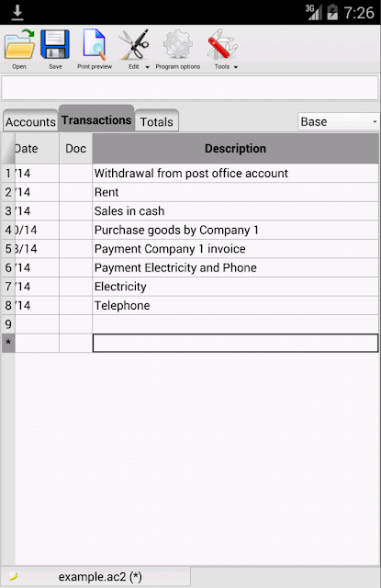Open Program options via the gear icon
The width and height of the screenshot is (381, 588).
(178, 45)
